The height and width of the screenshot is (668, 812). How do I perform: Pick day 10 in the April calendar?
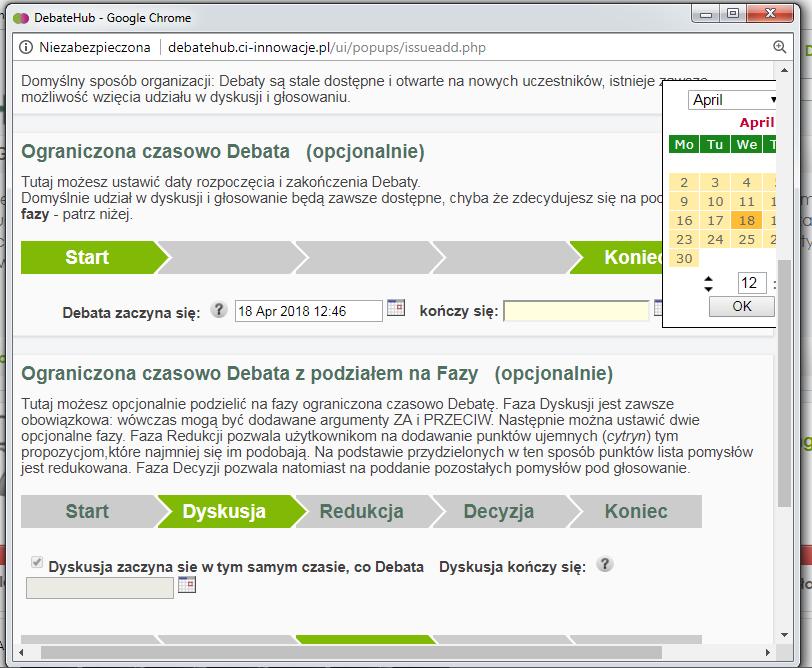715,201
